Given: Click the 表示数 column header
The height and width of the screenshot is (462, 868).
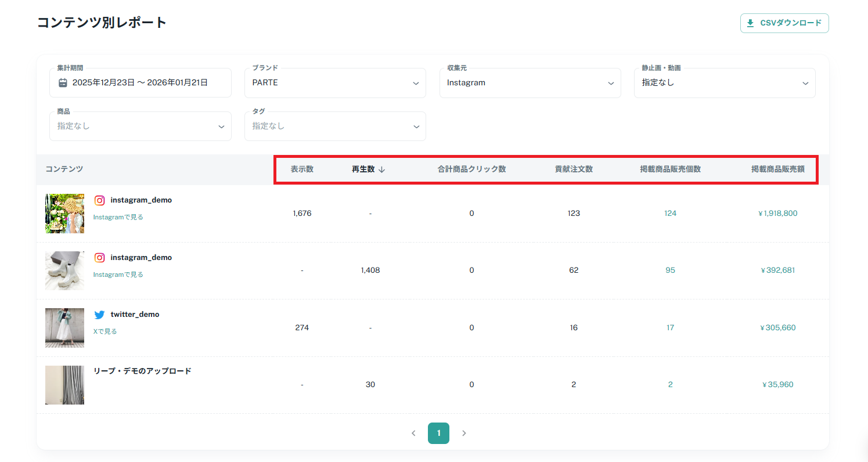Looking at the screenshot, I should (302, 169).
